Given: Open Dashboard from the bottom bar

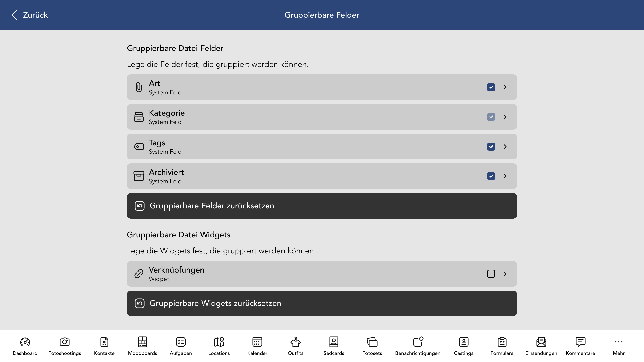Looking at the screenshot, I should [25, 346].
